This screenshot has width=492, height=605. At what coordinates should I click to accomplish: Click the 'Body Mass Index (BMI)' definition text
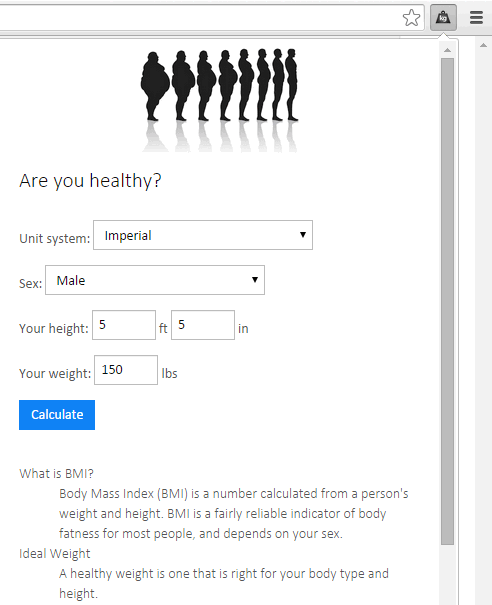[233, 514]
